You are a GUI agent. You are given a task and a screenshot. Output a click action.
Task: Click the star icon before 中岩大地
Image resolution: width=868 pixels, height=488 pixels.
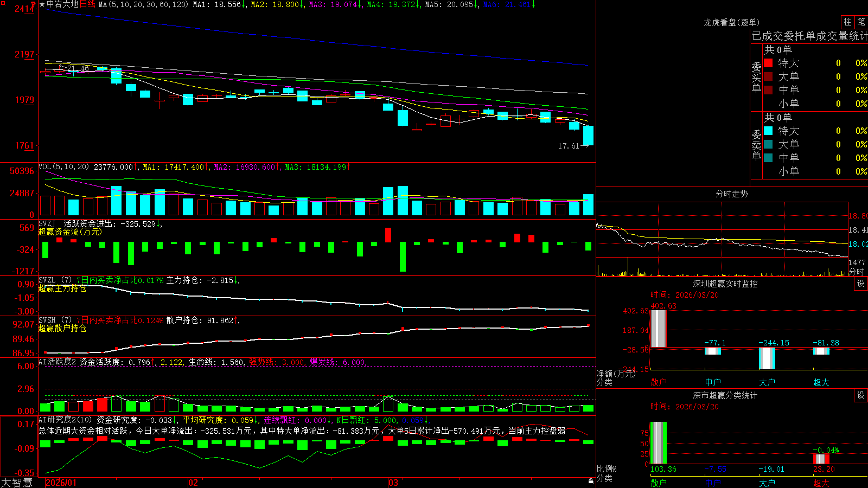coord(42,4)
